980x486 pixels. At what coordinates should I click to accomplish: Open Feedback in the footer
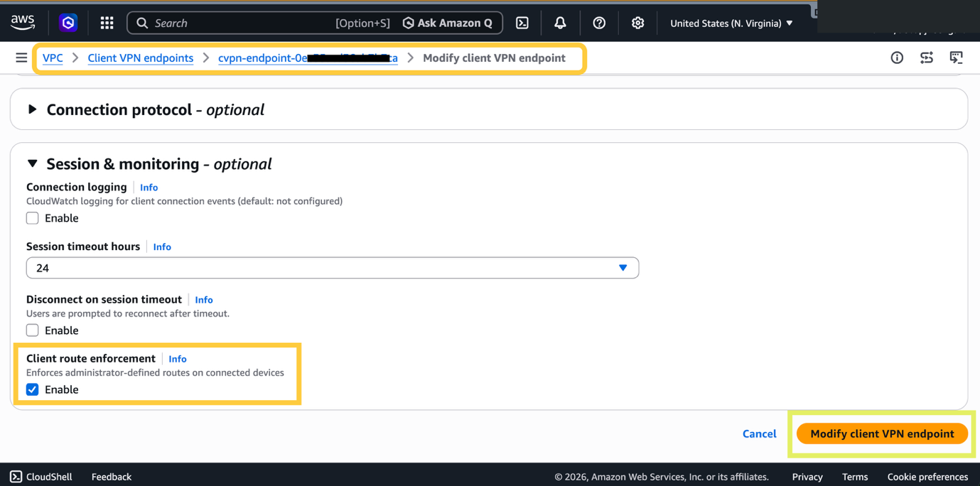112,477
